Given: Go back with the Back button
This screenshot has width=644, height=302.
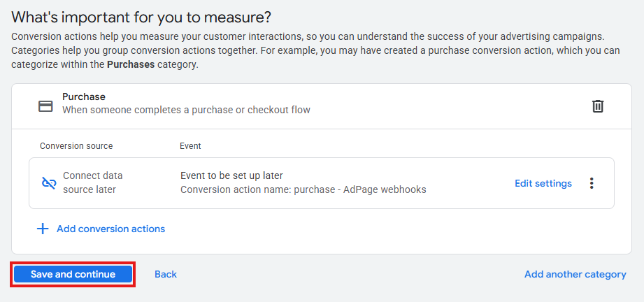Looking at the screenshot, I should coord(166,274).
